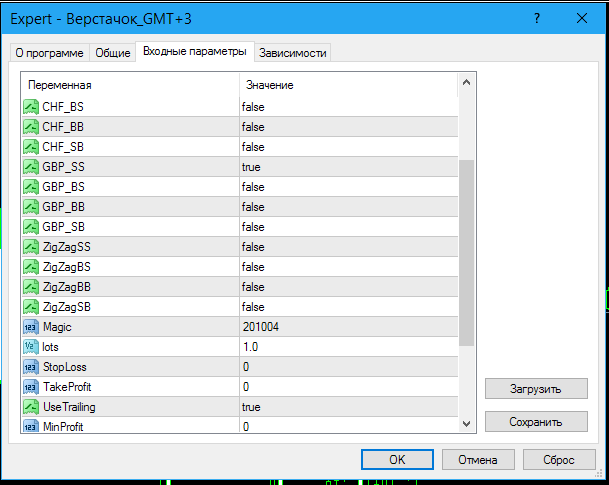Click the boolean icon beside CHF_BS

pyautogui.click(x=31, y=107)
